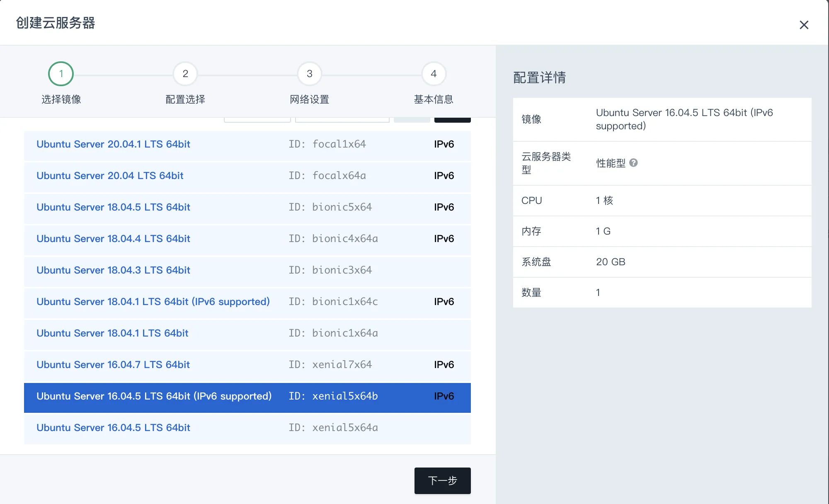Click the 下一步 button
The image size is (829, 504).
tap(442, 480)
